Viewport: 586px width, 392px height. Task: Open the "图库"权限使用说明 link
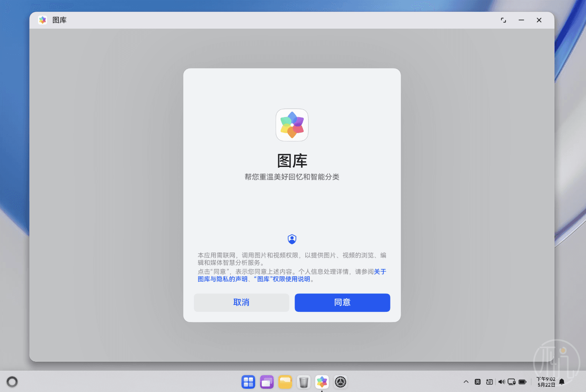[282, 279]
